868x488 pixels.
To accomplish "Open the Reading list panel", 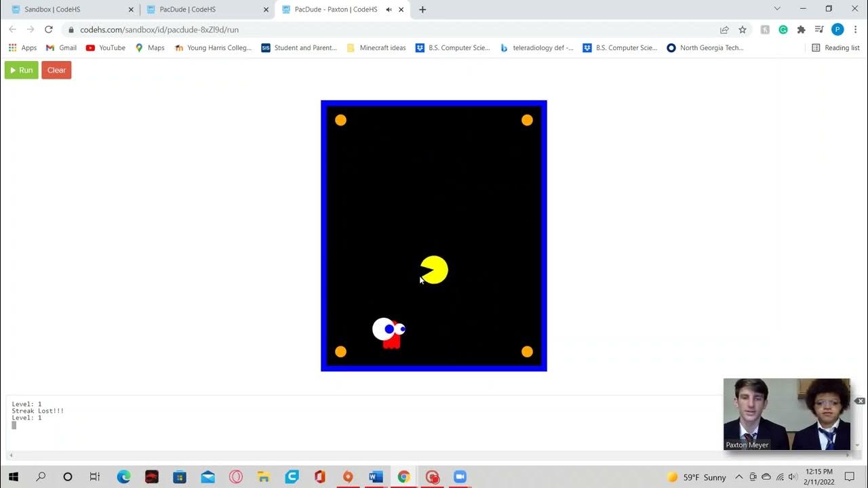I will click(x=835, y=47).
